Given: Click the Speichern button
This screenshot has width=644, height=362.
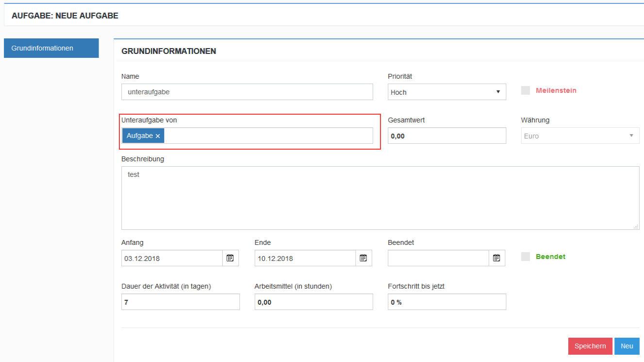Looking at the screenshot, I should pos(590,346).
